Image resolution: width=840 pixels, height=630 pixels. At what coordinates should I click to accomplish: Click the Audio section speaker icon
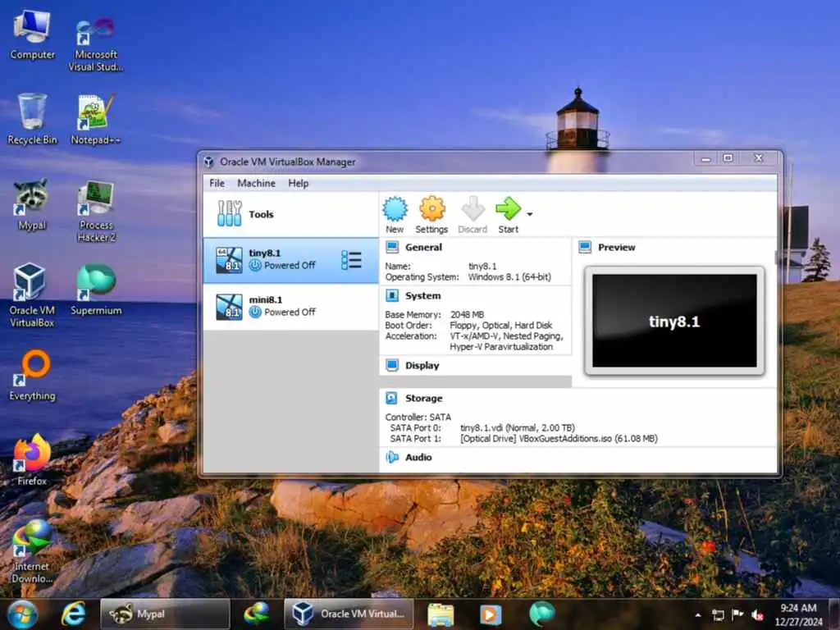point(392,457)
